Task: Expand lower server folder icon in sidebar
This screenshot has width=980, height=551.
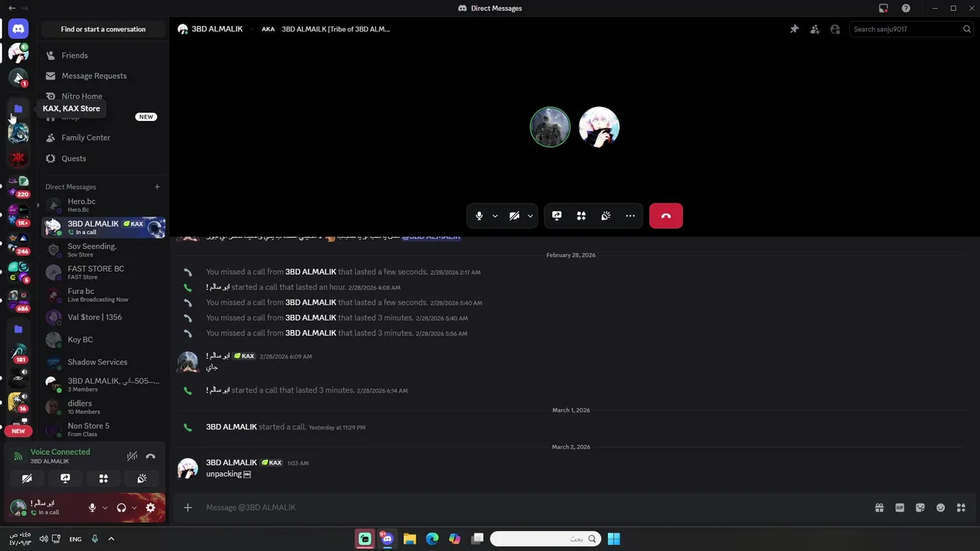Action: pyautogui.click(x=18, y=329)
